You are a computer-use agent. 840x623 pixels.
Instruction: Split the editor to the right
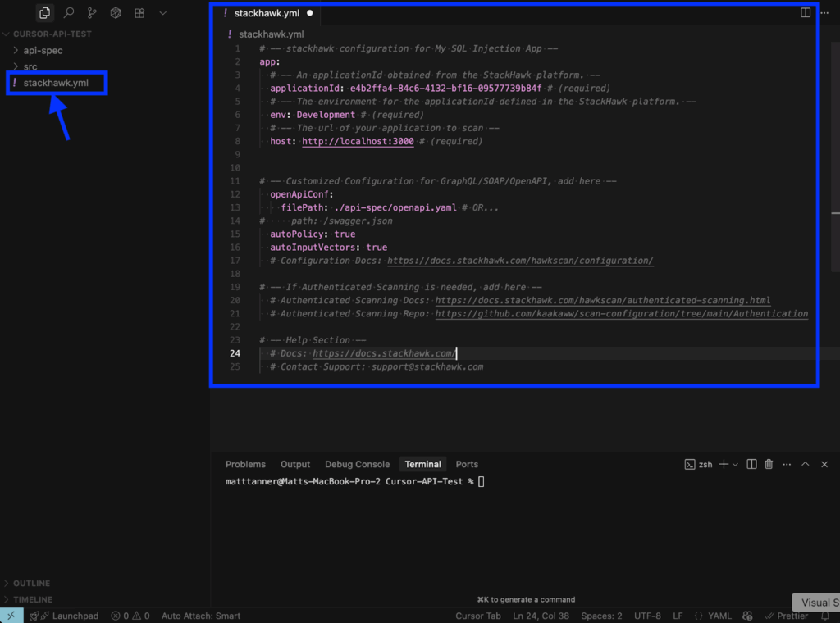pyautogui.click(x=806, y=12)
